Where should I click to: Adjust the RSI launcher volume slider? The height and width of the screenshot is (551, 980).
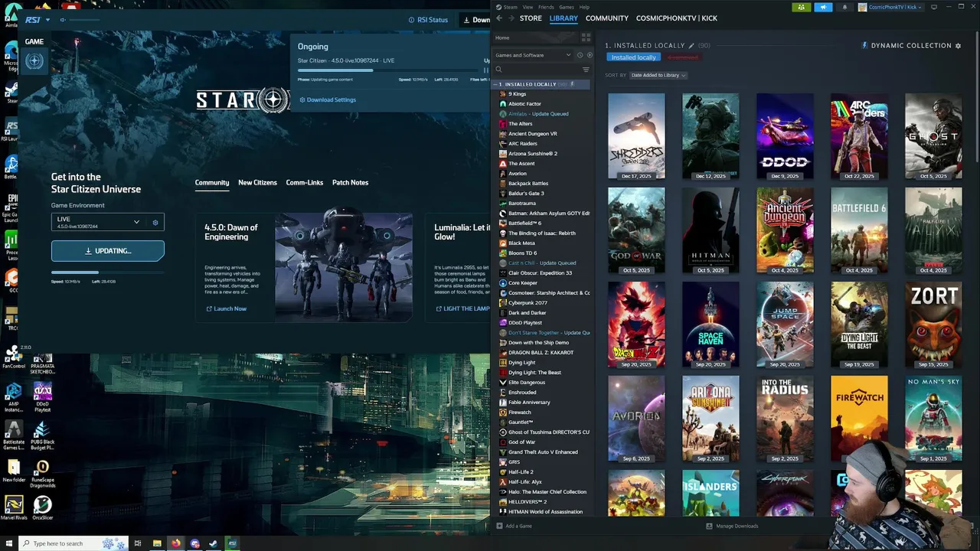pos(86,20)
